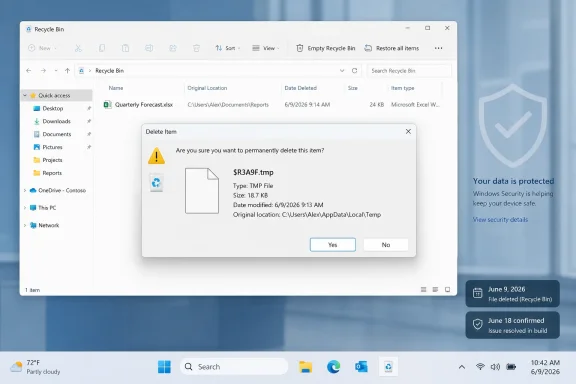Click the View security details link
The width and height of the screenshot is (576, 384).
click(500, 219)
